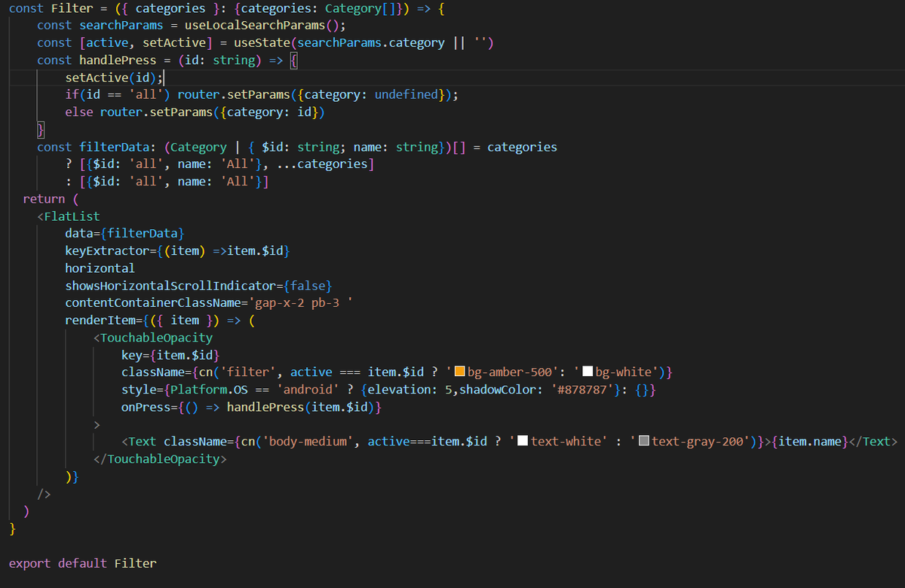Click the shadowColor property
This screenshot has height=588, width=905.
click(x=498, y=389)
